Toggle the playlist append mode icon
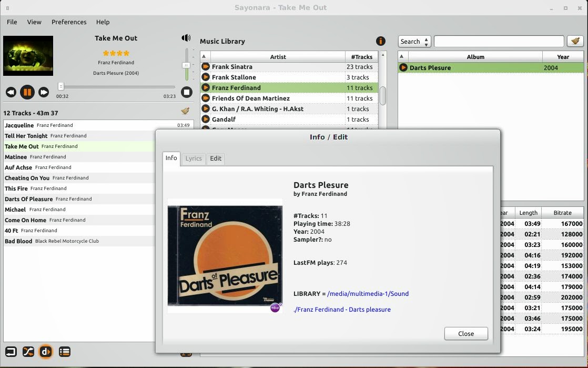 [65, 352]
